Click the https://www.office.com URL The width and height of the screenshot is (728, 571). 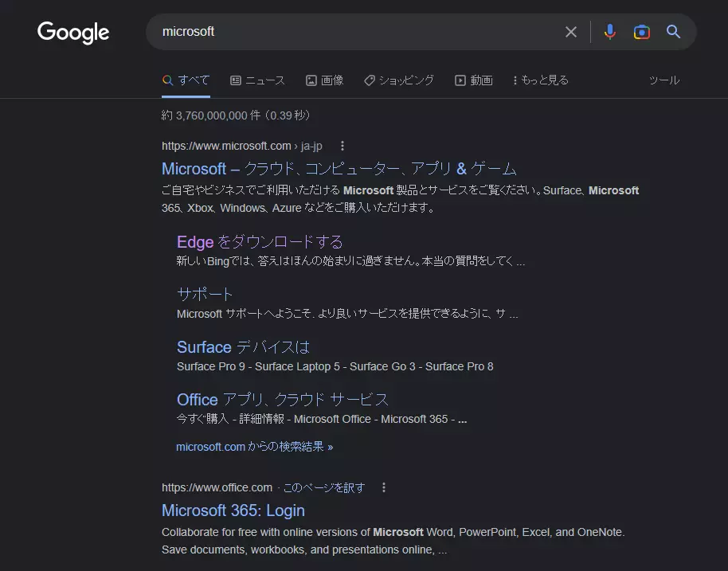217,487
